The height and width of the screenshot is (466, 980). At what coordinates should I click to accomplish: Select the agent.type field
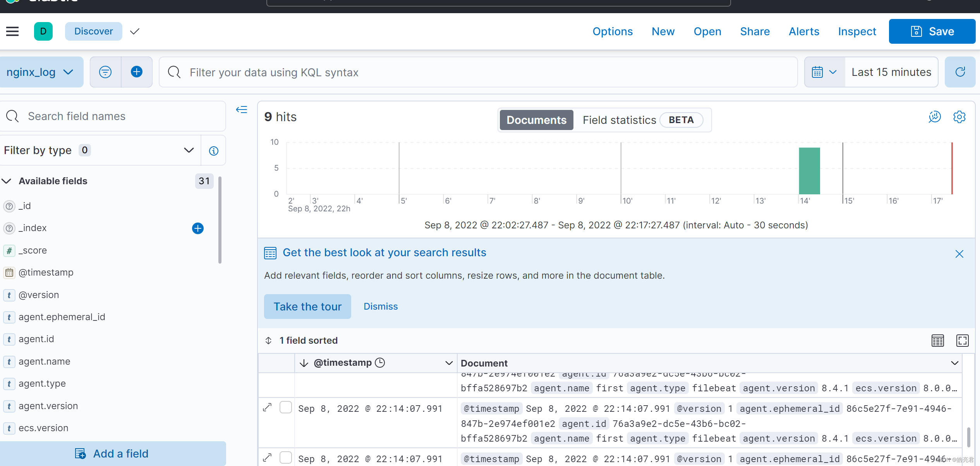42,384
